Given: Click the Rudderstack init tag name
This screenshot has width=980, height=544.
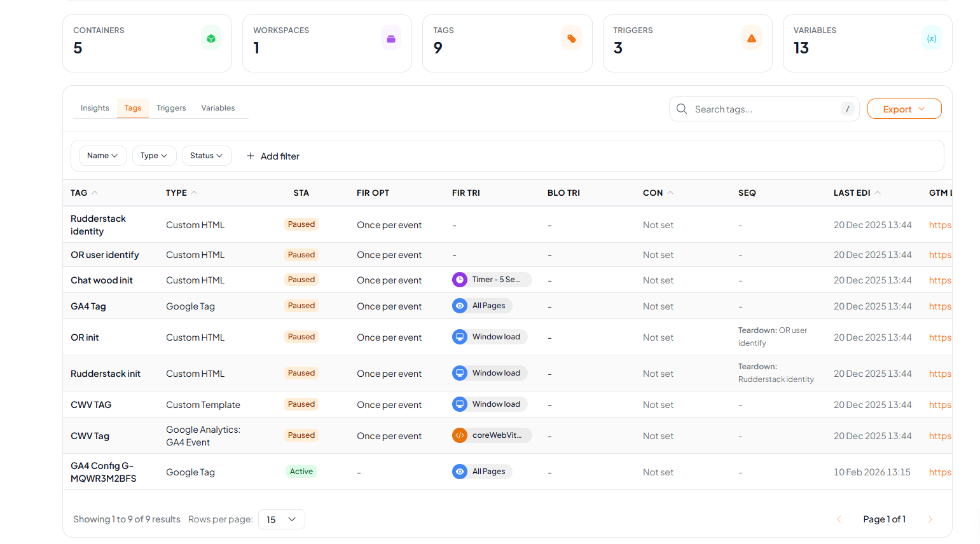Looking at the screenshot, I should (106, 374).
